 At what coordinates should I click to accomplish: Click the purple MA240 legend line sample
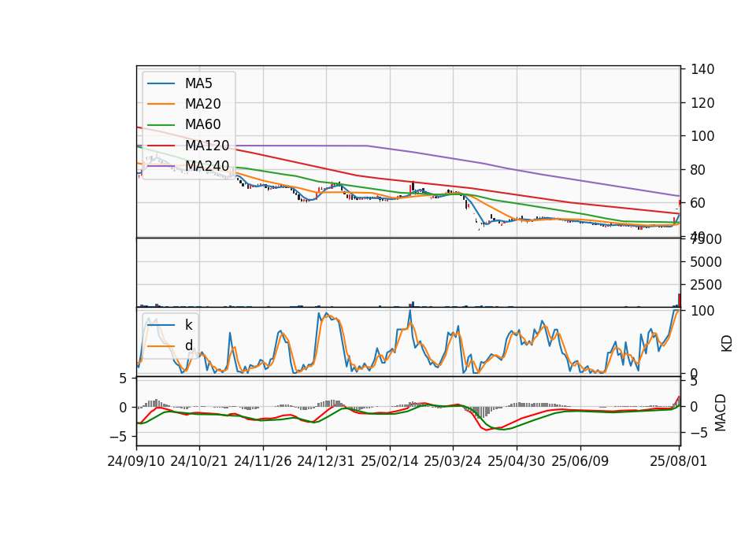click(x=161, y=166)
